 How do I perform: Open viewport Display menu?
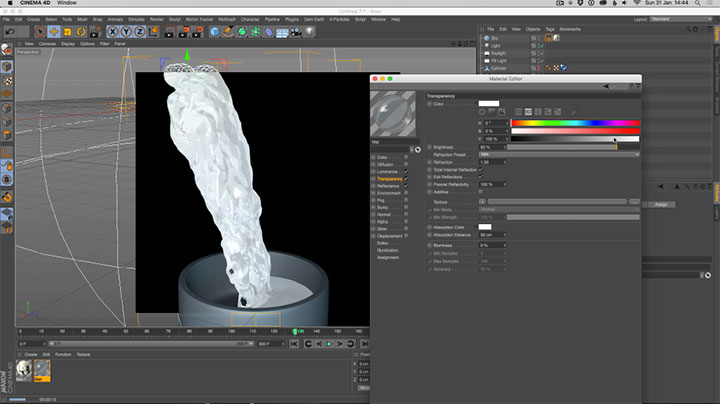(x=68, y=44)
